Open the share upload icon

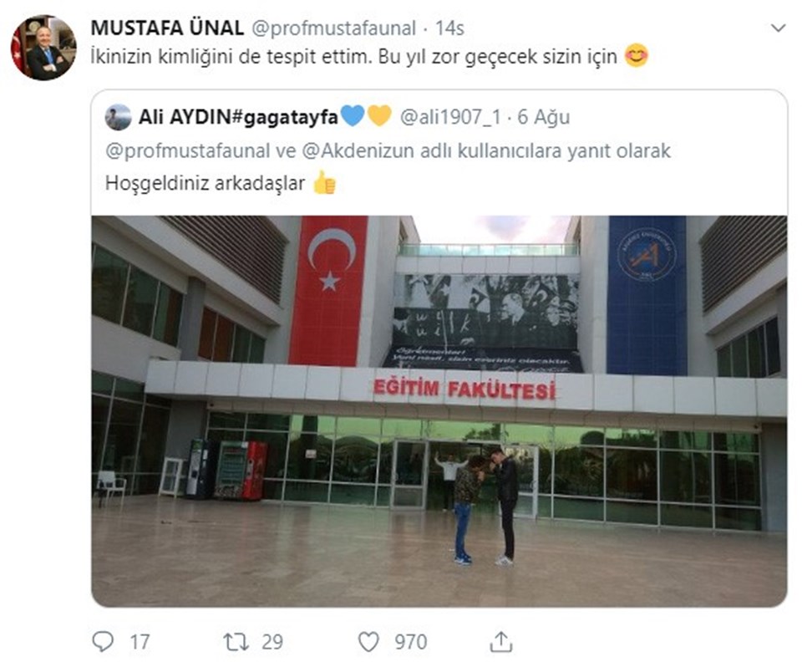coord(500,641)
